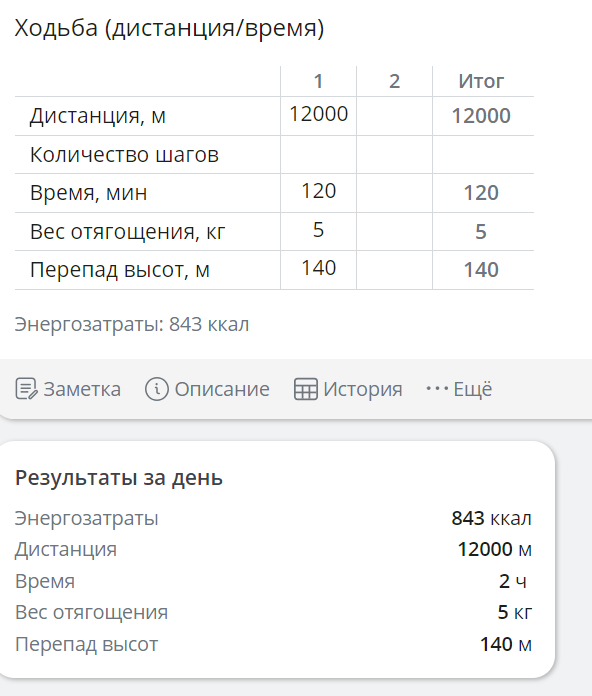
Task: Click the Итог column header
Action: [x=481, y=81]
